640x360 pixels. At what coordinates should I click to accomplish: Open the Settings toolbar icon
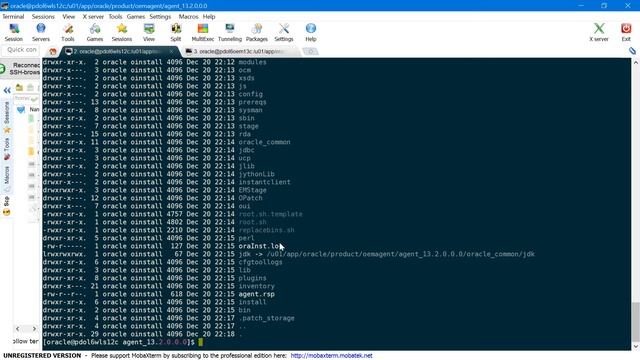pos(284,32)
